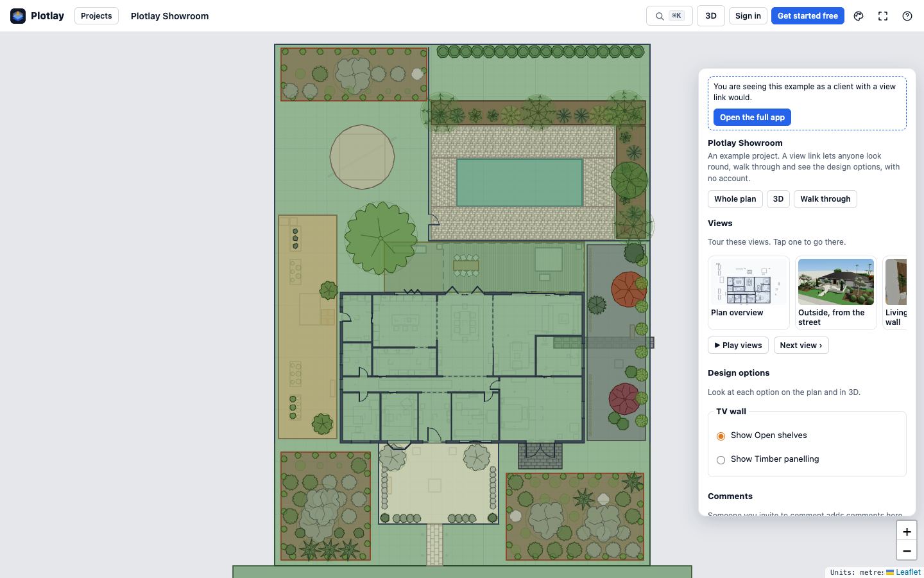Click Open the full app

(x=752, y=118)
